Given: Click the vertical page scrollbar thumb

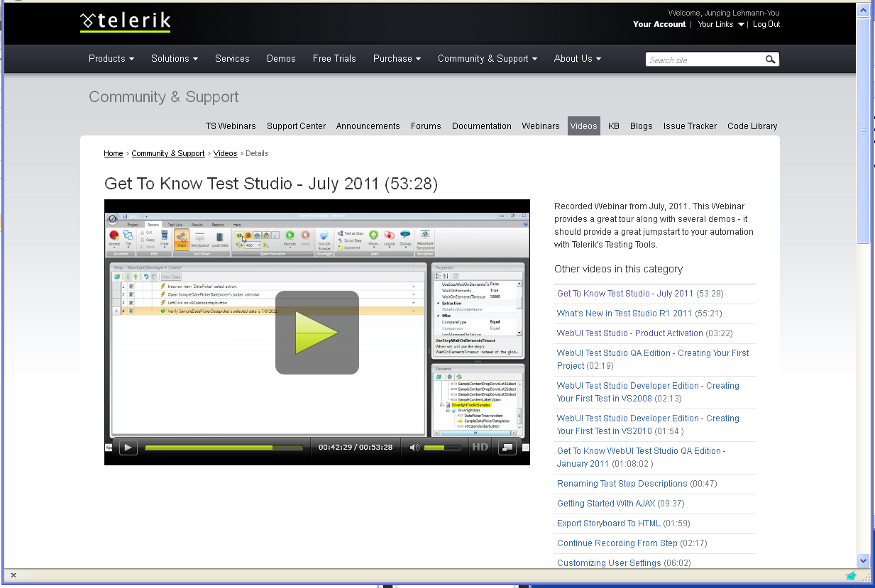Looking at the screenshot, I should (863, 129).
